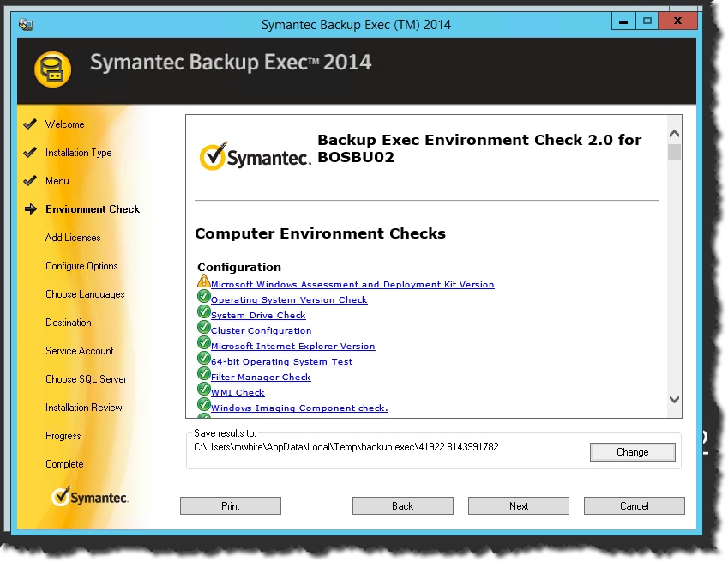728x562 pixels.
Task: Select the Service Account step
Action: tap(80, 351)
